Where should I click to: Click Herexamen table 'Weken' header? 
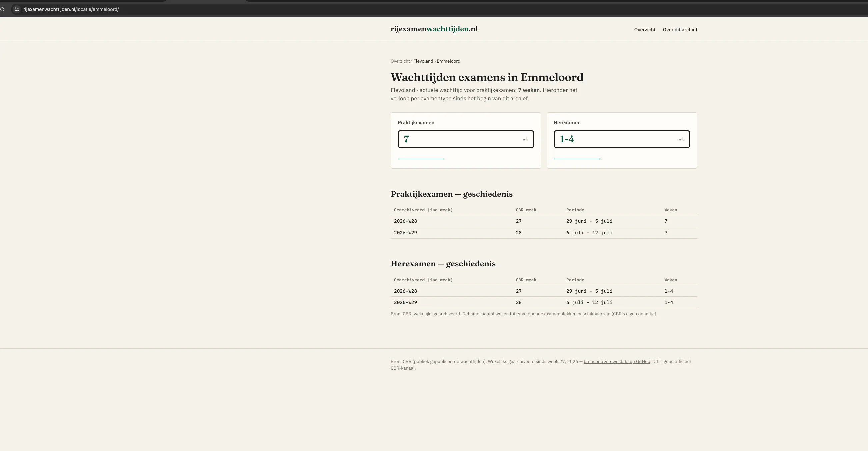[x=671, y=280]
